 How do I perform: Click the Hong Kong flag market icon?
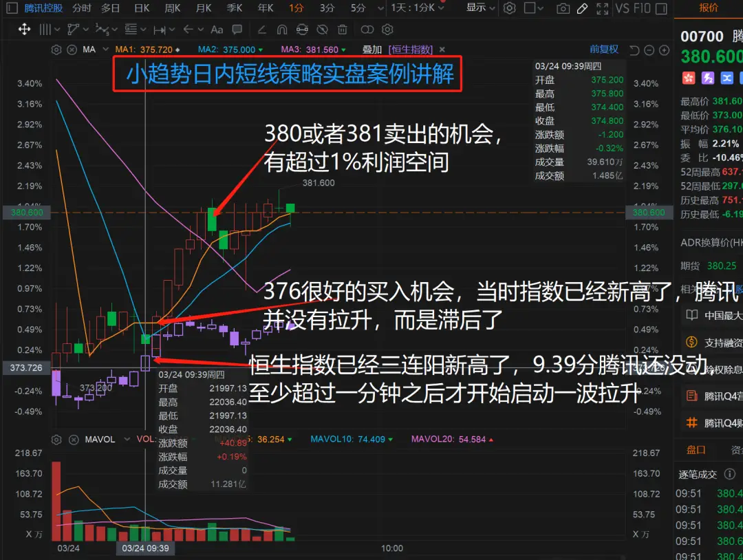(689, 78)
